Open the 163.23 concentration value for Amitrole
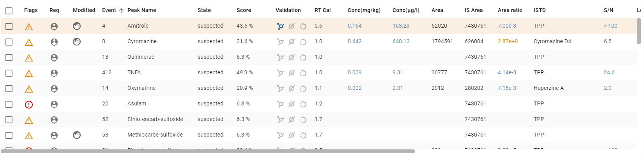The height and width of the screenshot is (156, 644). pyautogui.click(x=401, y=26)
